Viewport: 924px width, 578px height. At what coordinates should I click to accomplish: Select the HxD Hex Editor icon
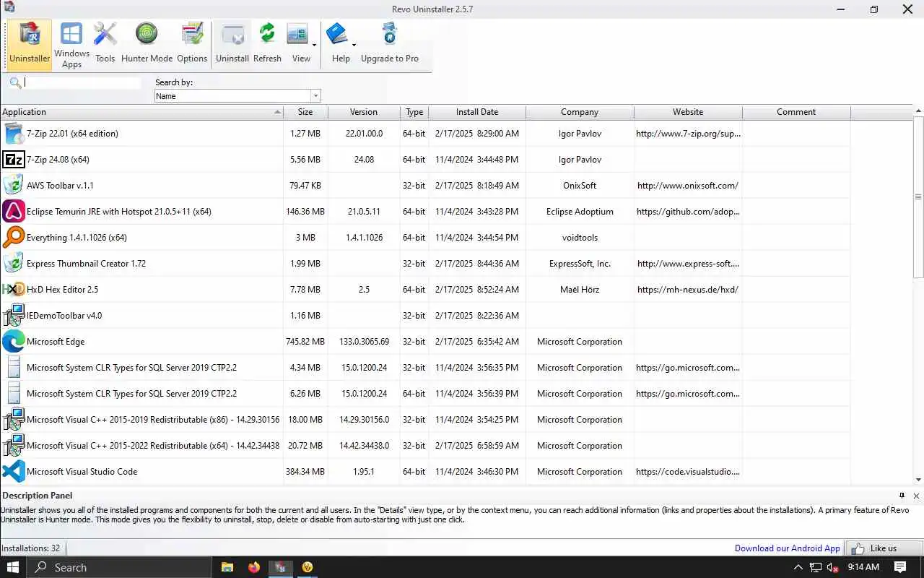[14, 290]
